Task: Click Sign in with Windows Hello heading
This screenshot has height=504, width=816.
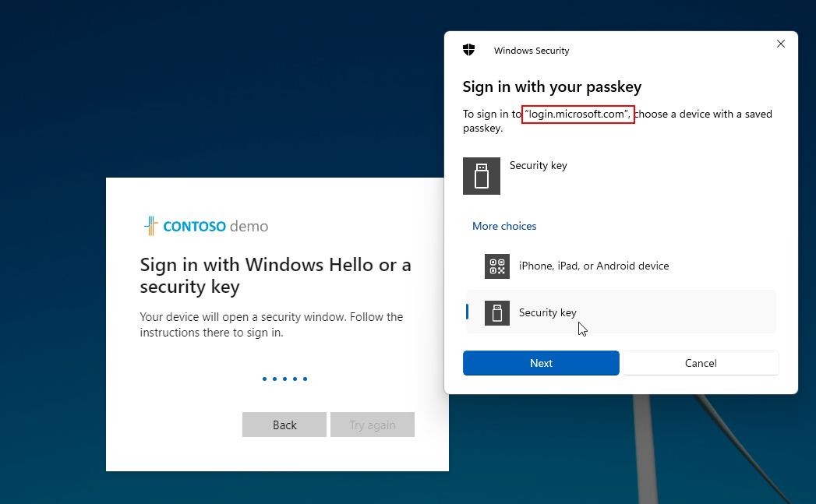Action: tap(275, 276)
